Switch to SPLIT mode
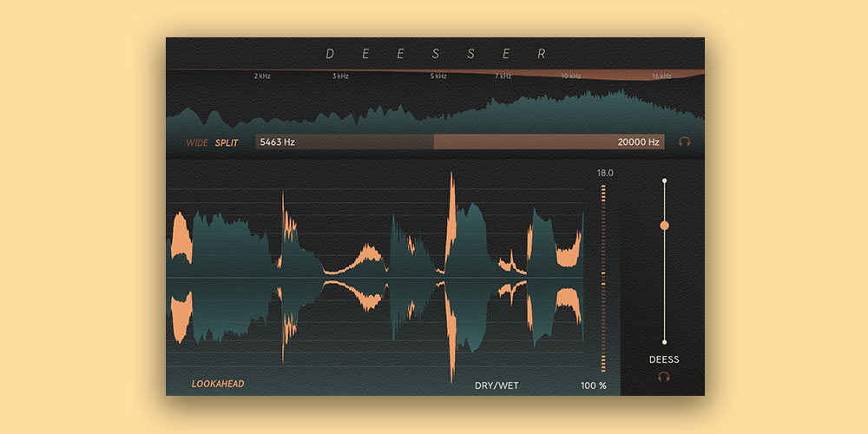 tap(227, 142)
